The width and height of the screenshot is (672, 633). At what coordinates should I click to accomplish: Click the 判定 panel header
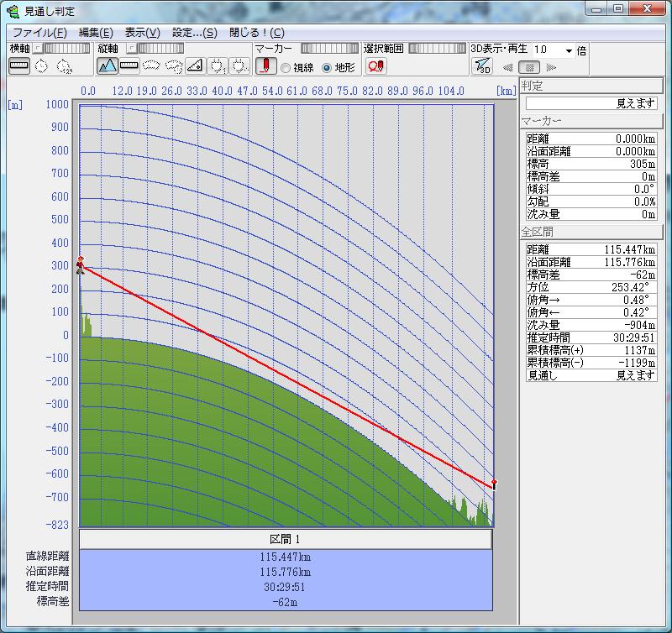(591, 86)
